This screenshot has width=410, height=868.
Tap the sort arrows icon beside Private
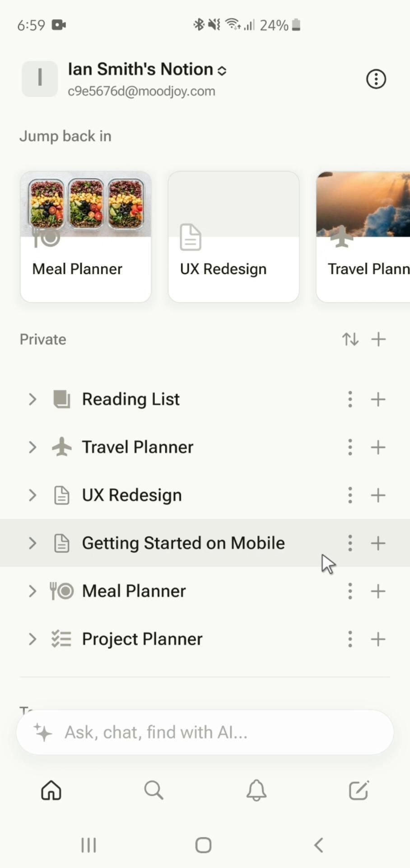coord(350,339)
